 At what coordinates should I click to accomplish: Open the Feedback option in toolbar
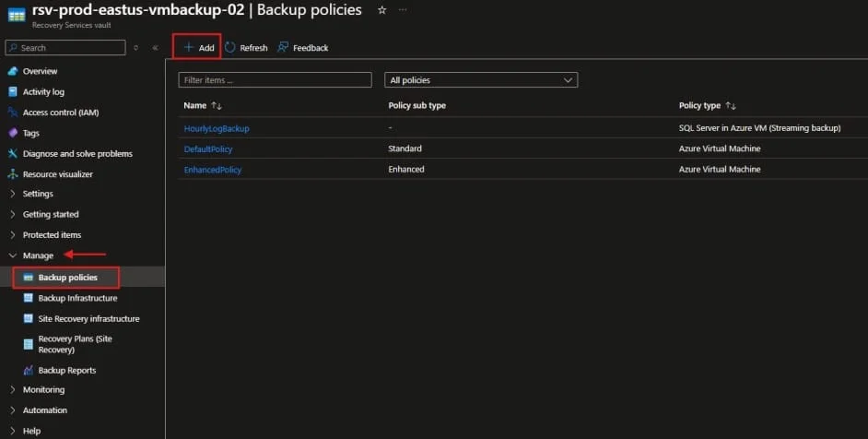point(303,48)
